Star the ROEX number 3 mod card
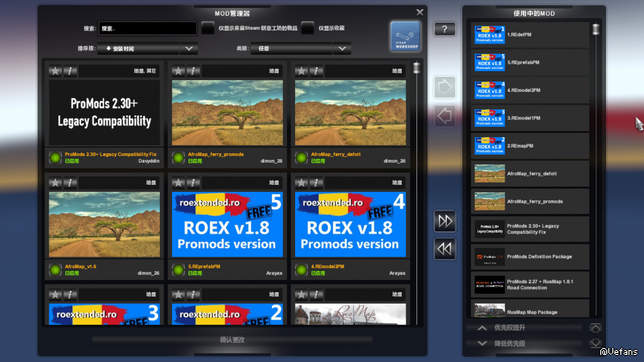This screenshot has height=362, width=644. (56, 295)
